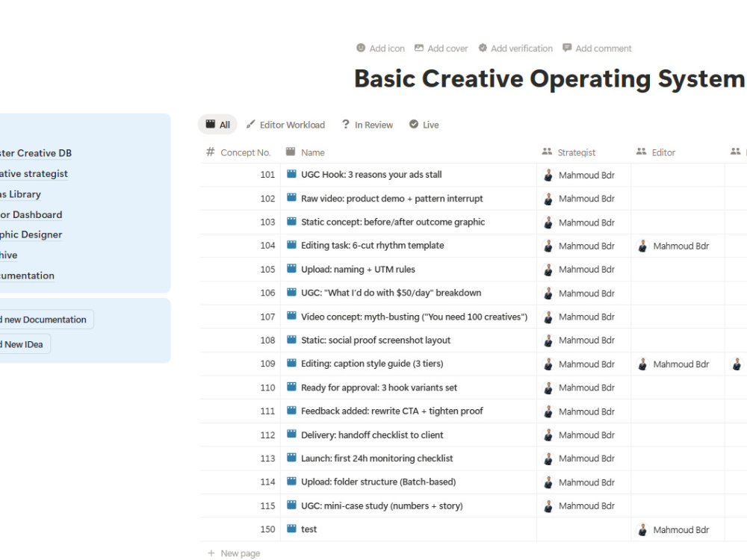Screen dimensions: 747x560
Task: Click the Add comment speech bubble icon
Action: [567, 48]
